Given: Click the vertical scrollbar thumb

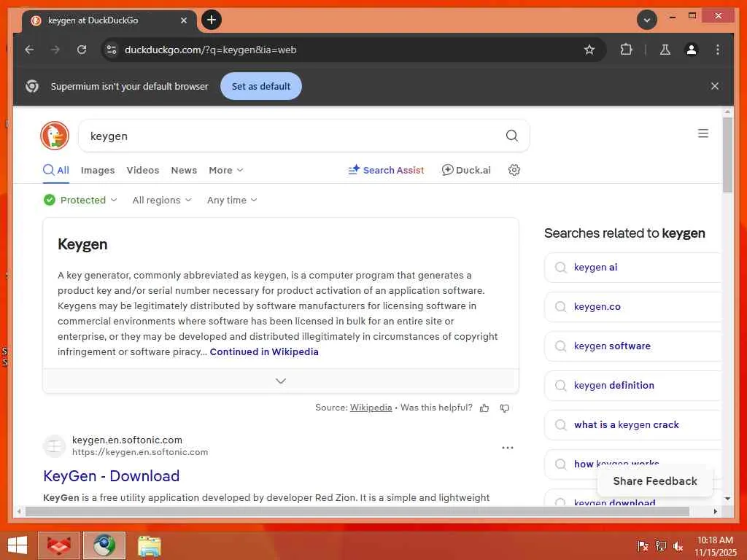Looking at the screenshot, I should tap(727, 155).
